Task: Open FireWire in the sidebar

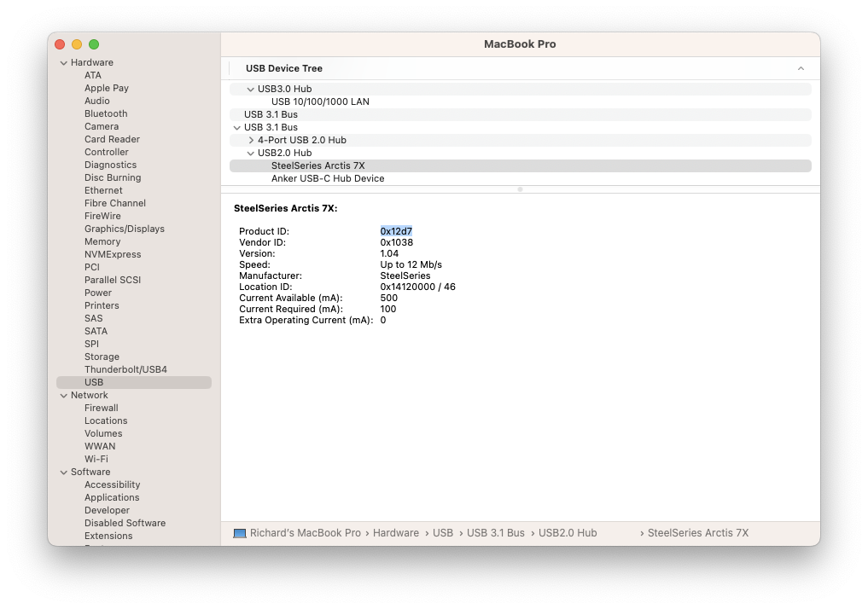Action: 102,216
